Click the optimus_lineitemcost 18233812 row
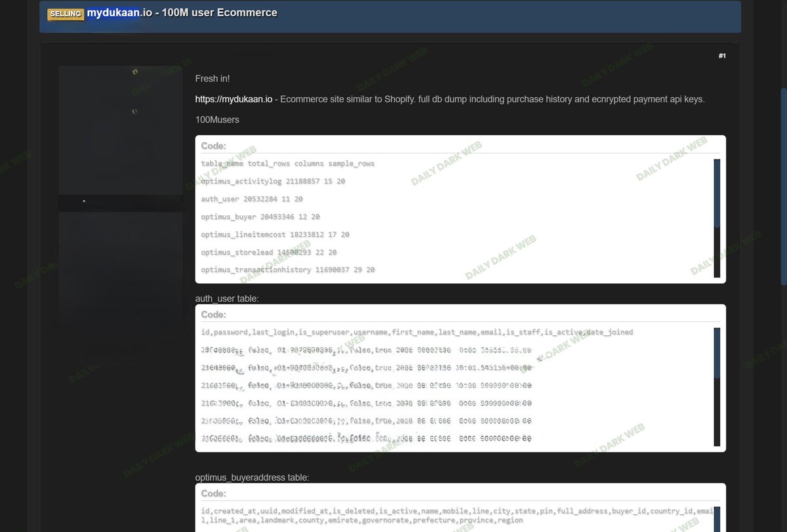This screenshot has width=787, height=532. click(275, 234)
